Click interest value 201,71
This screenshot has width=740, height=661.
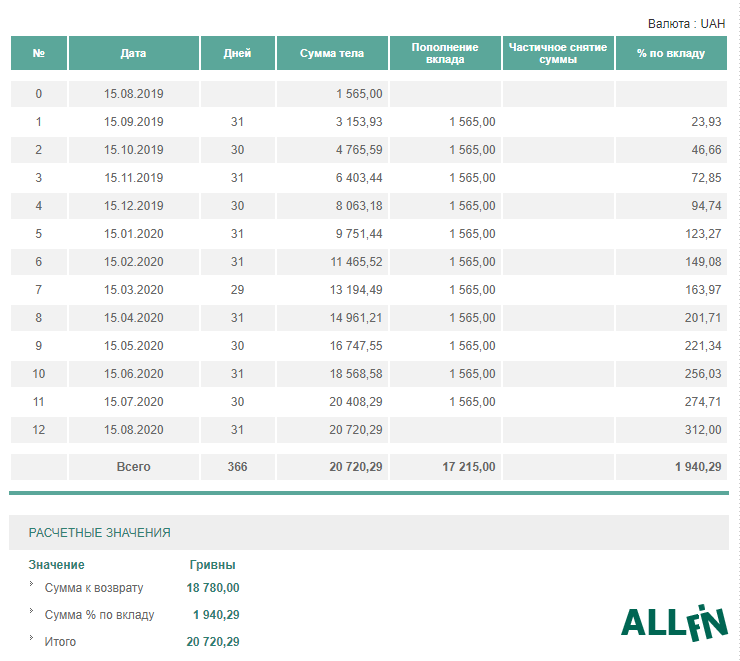(x=703, y=318)
